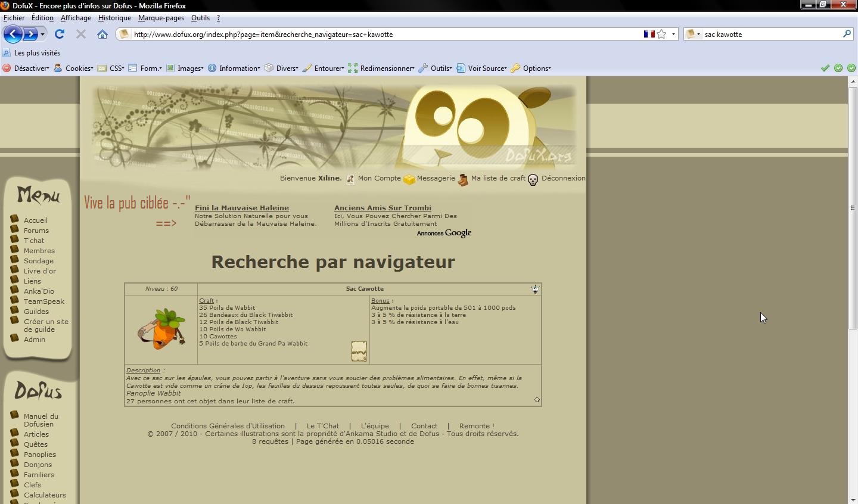Open Panoplies in the Dofus menu
Viewport: 858px width, 504px height.
(40, 455)
